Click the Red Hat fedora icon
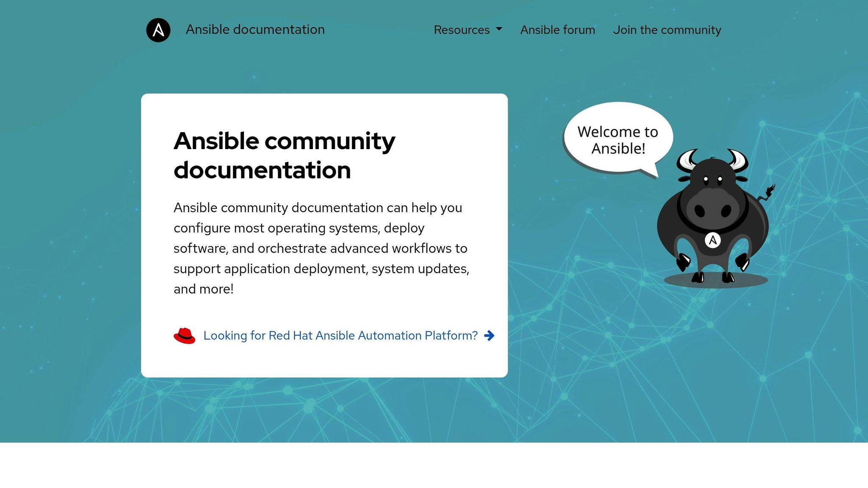868x488 pixels. pos(184,335)
